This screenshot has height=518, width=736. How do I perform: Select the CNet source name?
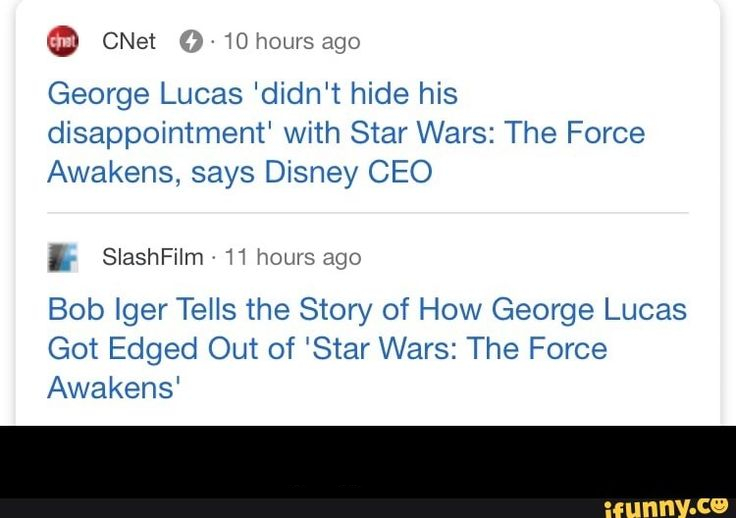point(129,41)
